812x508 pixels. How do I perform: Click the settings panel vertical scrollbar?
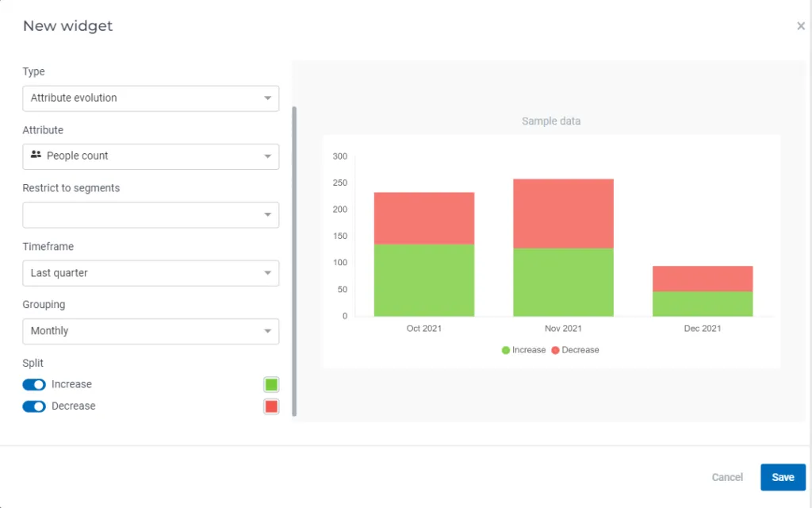294,260
